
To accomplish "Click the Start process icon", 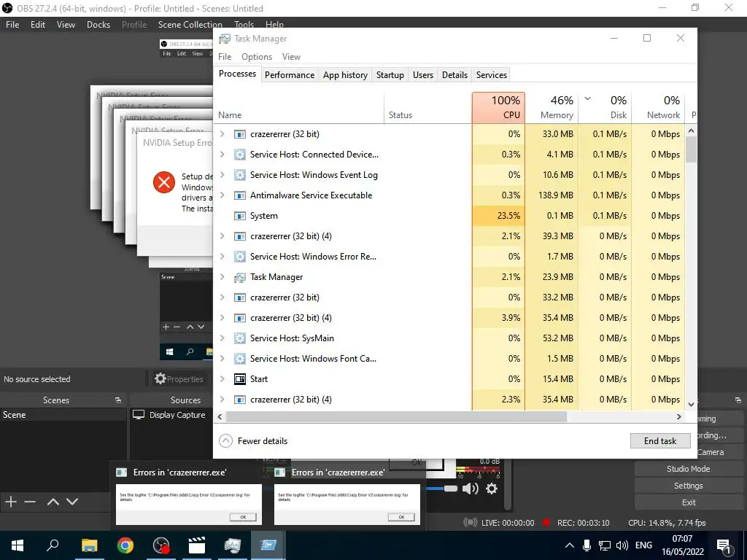I will 239,379.
